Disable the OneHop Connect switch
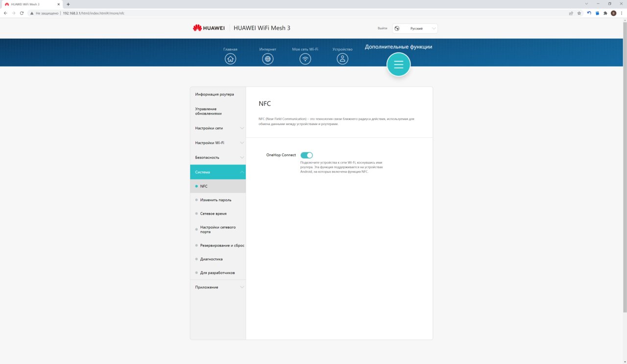The height and width of the screenshot is (364, 627). [307, 155]
